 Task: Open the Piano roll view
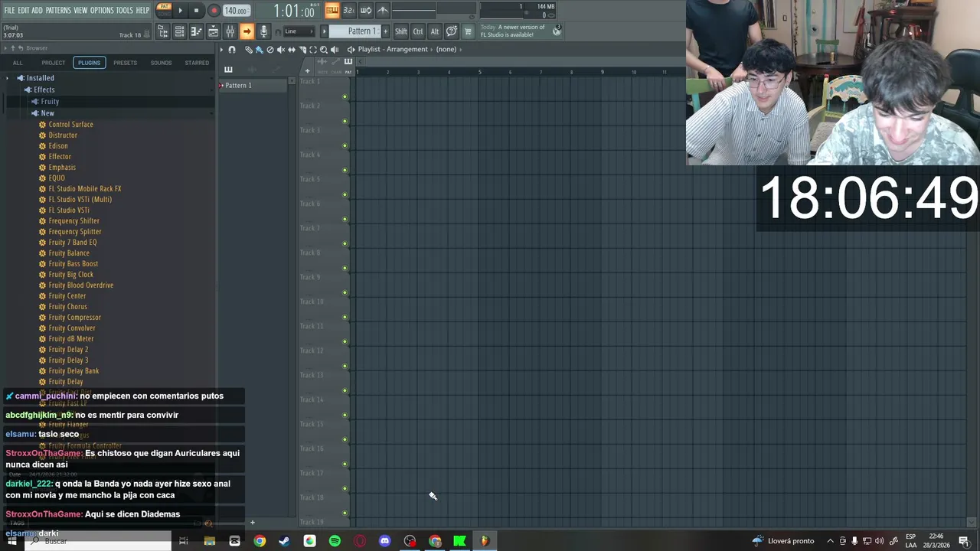[196, 31]
